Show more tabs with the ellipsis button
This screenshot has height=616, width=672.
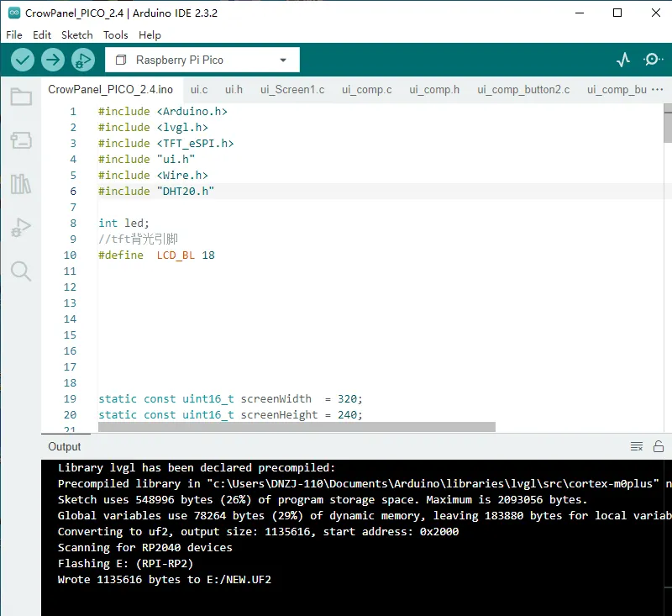[x=658, y=89]
